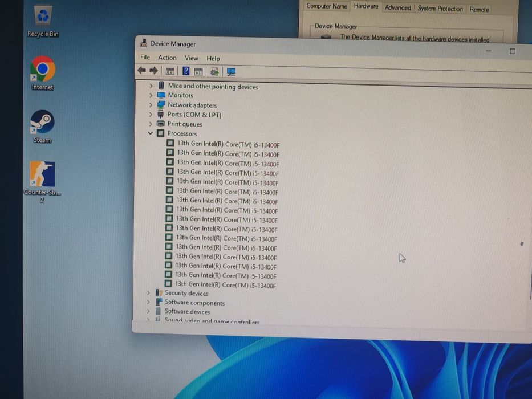Select the "Print queues" tree label
This screenshot has height=399, width=532.
click(x=185, y=124)
